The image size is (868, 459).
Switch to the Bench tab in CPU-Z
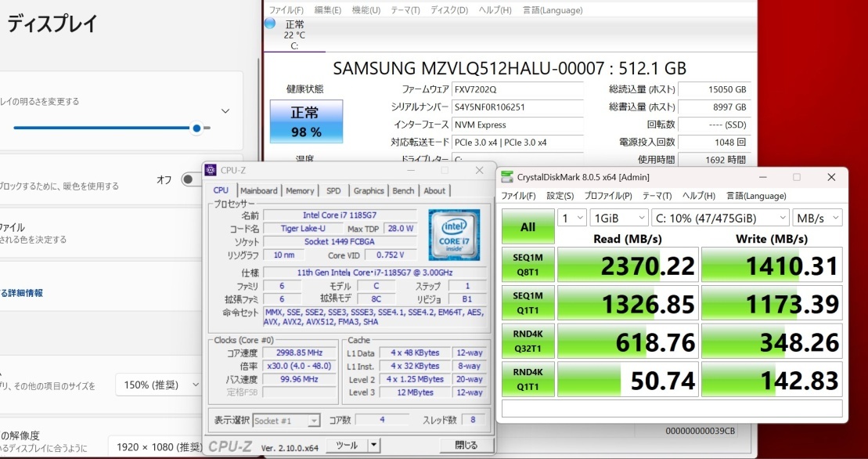coord(403,190)
